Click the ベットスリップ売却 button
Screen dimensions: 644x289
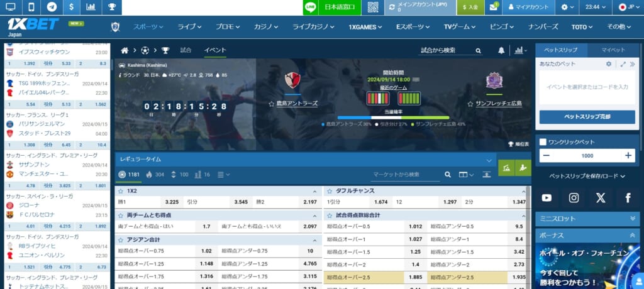pyautogui.click(x=587, y=117)
